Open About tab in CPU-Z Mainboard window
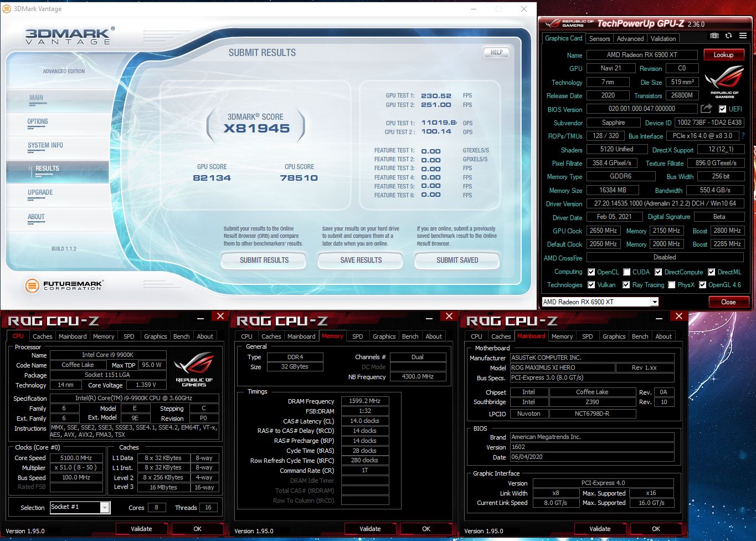 [664, 336]
